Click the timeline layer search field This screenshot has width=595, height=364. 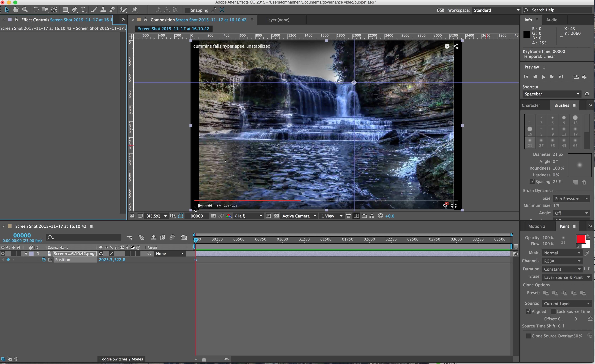coord(84,237)
